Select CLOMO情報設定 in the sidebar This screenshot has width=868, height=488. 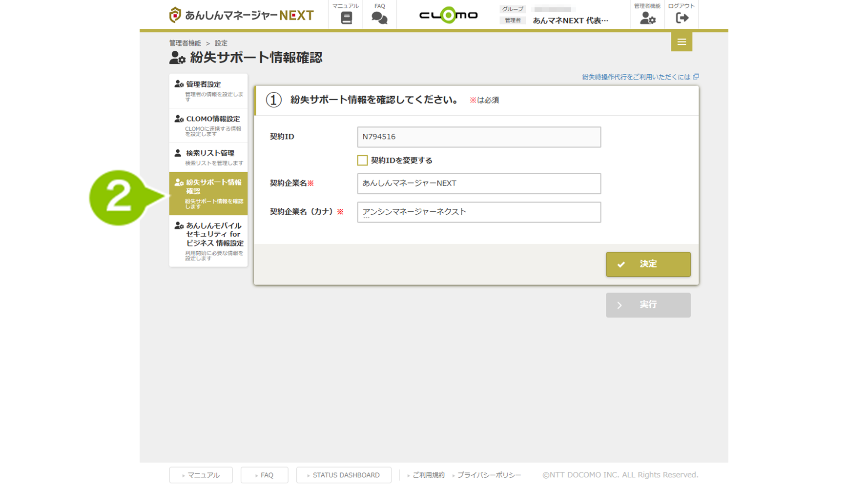208,125
